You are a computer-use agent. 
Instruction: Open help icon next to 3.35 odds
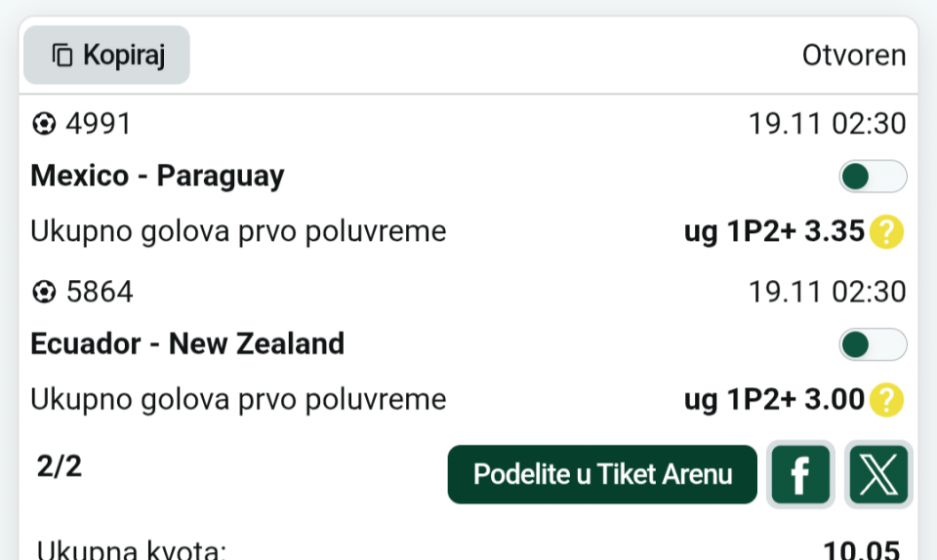[x=887, y=232]
